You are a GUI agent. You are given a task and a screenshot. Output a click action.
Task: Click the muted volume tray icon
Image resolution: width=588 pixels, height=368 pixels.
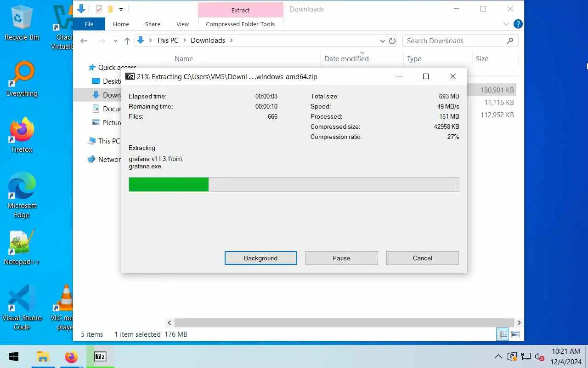point(540,356)
